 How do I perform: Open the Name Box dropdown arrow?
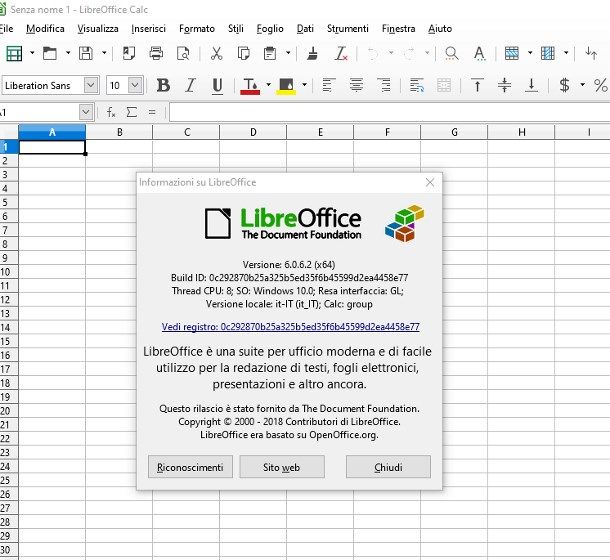coord(86,112)
